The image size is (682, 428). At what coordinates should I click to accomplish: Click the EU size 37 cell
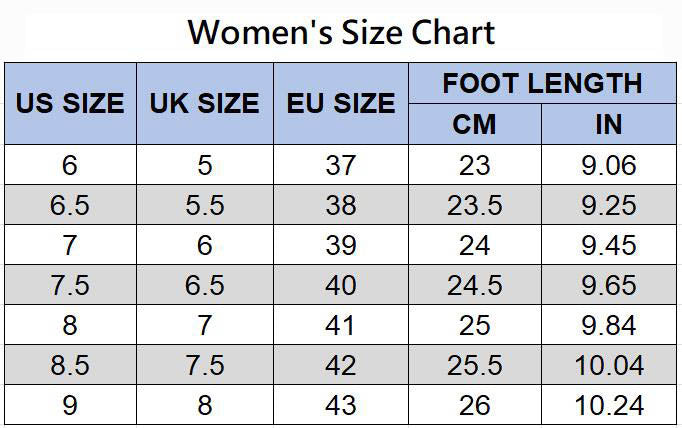(340, 165)
